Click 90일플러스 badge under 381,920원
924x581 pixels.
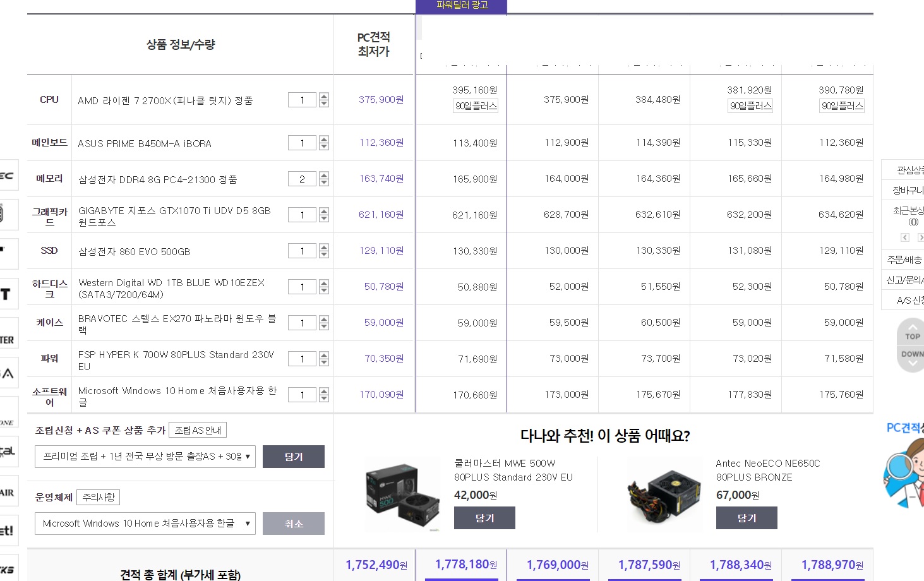click(750, 105)
